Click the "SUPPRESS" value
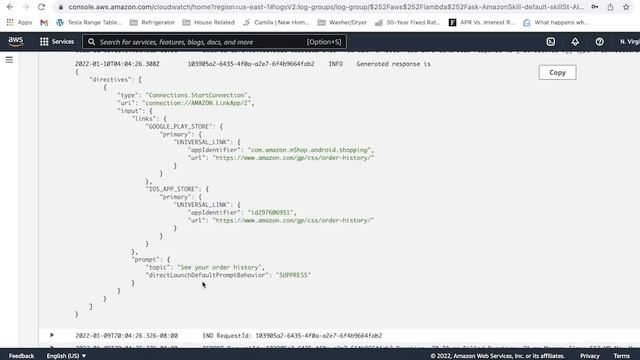 coord(293,275)
